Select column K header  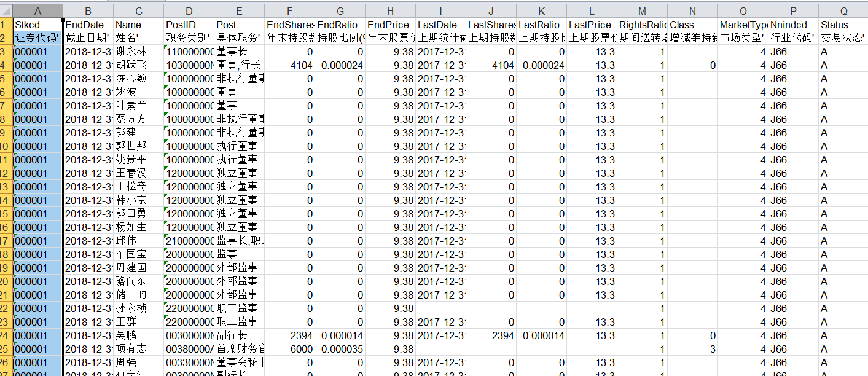click(x=542, y=10)
